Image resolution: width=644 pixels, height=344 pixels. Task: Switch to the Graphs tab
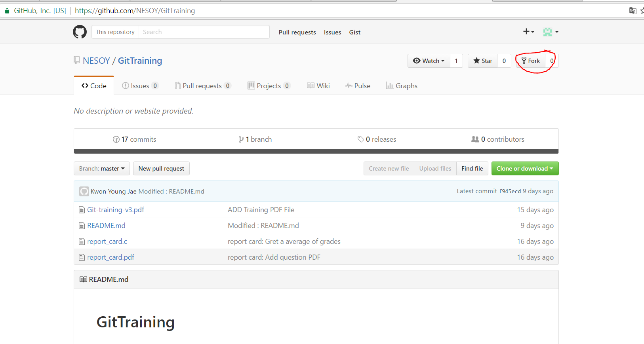click(x=402, y=86)
